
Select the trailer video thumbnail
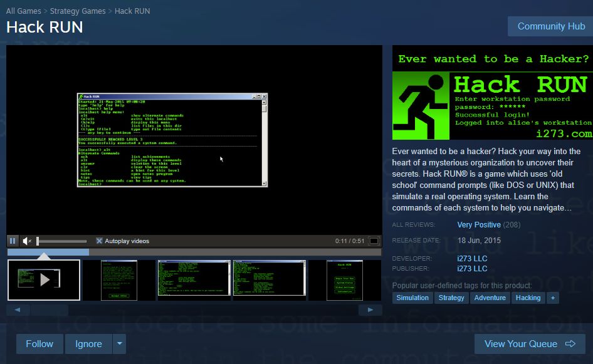(x=44, y=280)
